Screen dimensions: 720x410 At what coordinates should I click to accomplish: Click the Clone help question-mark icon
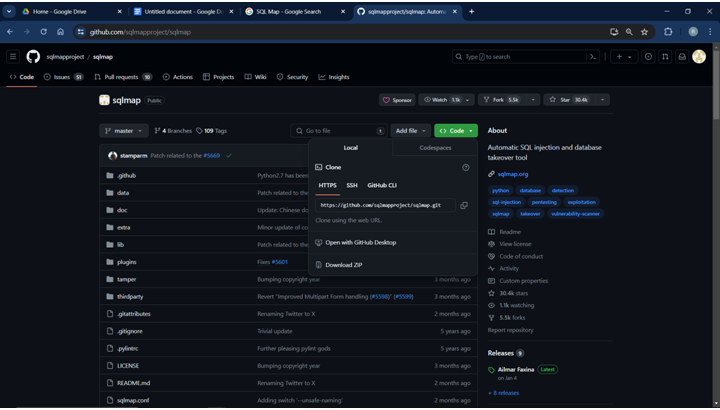(x=466, y=167)
